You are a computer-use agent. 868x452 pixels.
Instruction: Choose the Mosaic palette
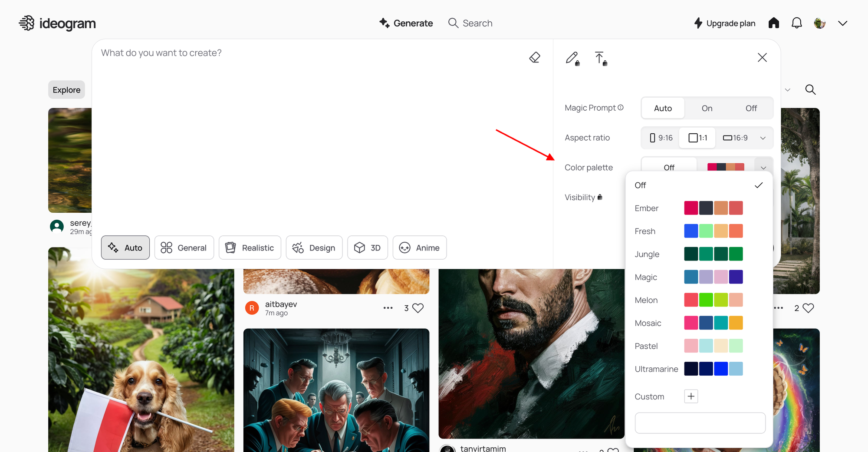pyautogui.click(x=699, y=323)
